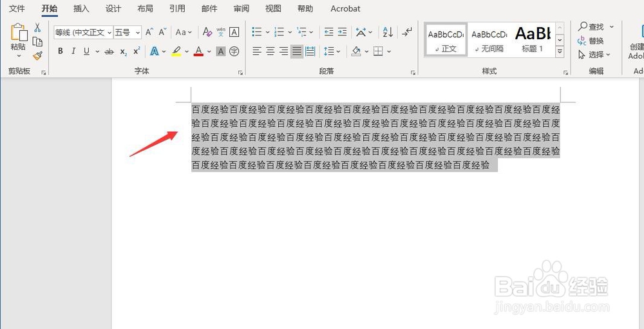Open highlight color dropdown arrow
The height and width of the screenshot is (329, 644).
click(x=187, y=52)
